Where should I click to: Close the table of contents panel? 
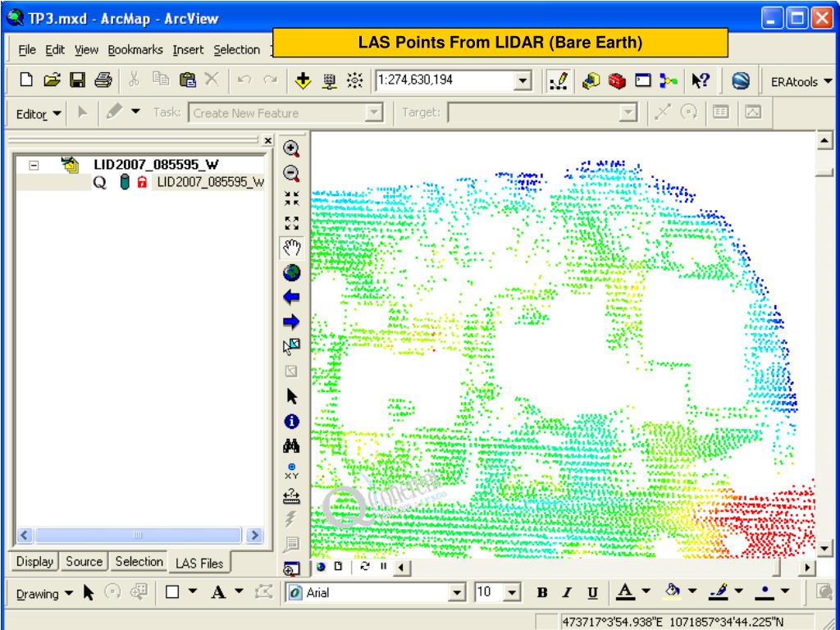click(x=268, y=141)
